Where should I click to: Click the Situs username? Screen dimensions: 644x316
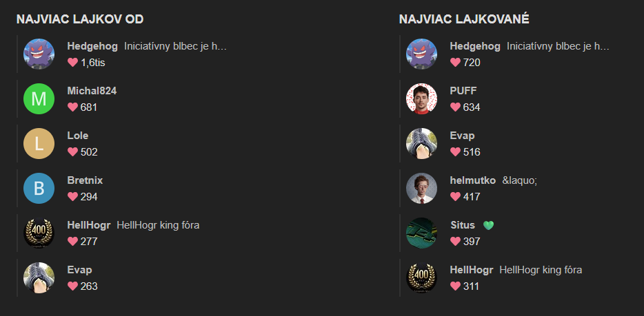(x=463, y=225)
